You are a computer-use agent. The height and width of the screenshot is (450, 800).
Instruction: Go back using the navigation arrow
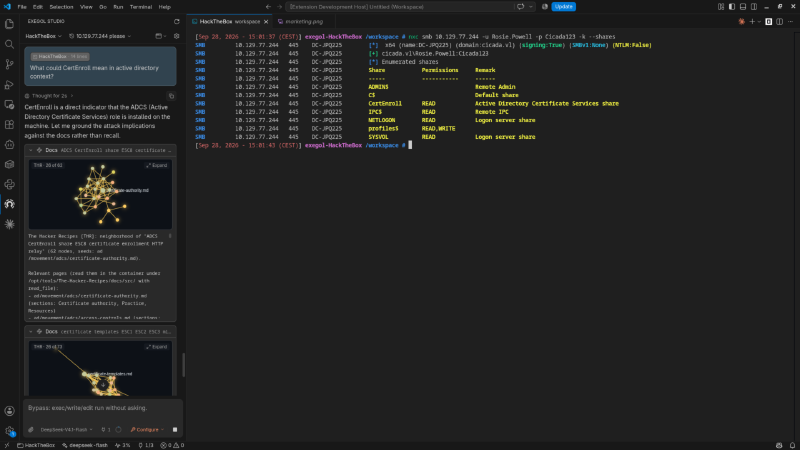tap(268, 7)
